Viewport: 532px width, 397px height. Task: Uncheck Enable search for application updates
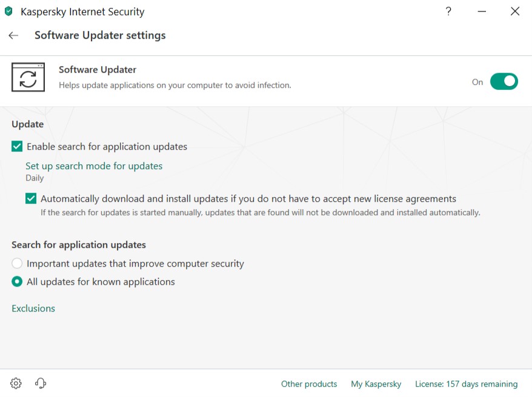pos(17,146)
